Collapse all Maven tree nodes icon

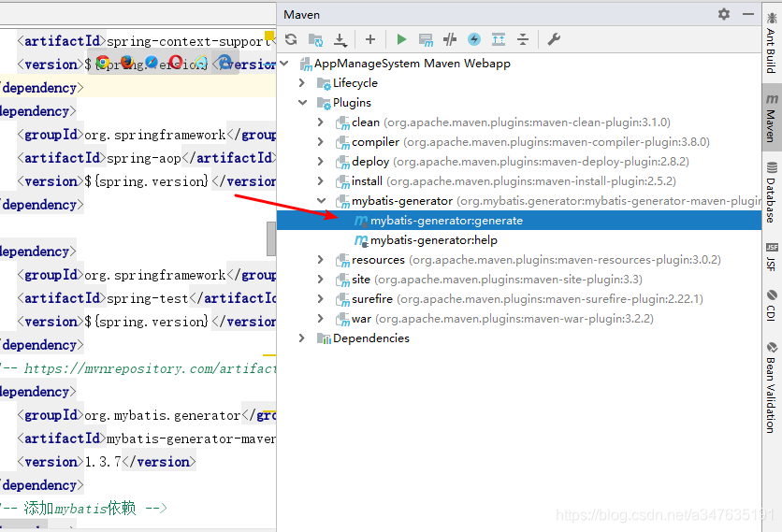click(x=523, y=39)
